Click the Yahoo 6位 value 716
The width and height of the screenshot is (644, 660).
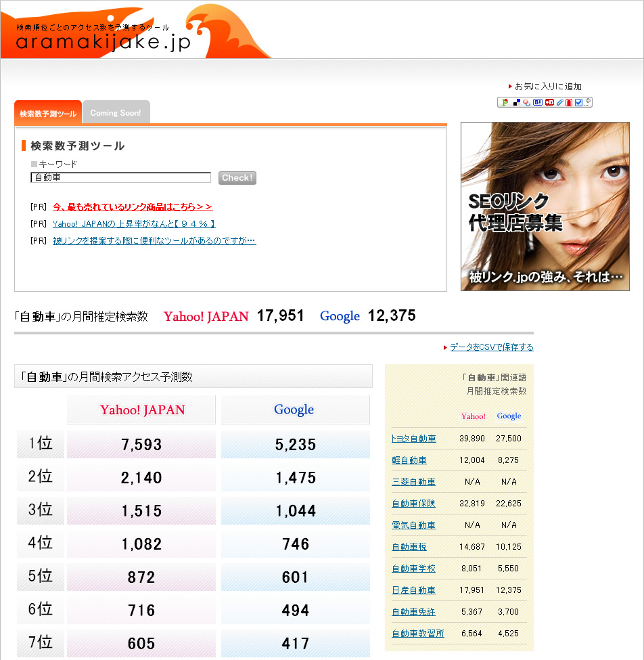click(x=141, y=611)
